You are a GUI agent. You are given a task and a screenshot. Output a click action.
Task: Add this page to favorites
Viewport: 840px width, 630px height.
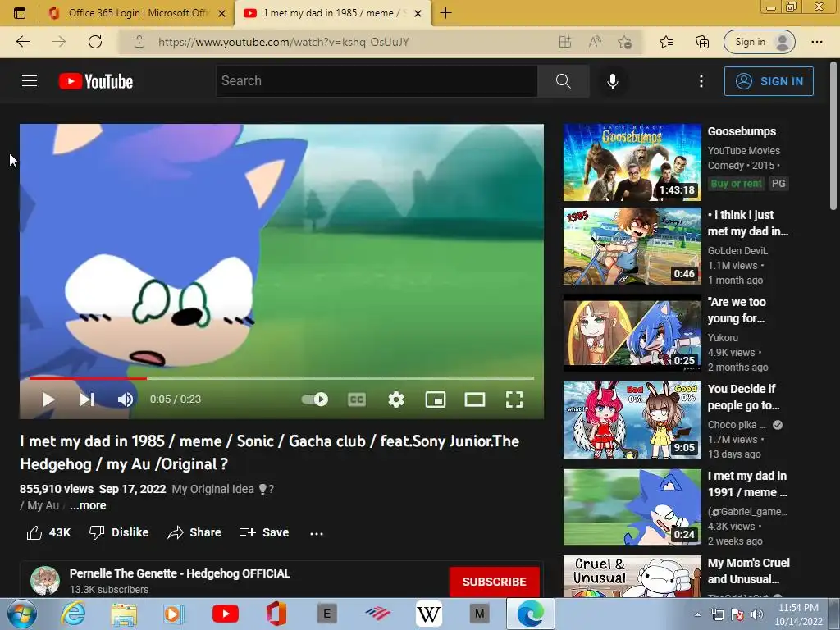pos(624,42)
